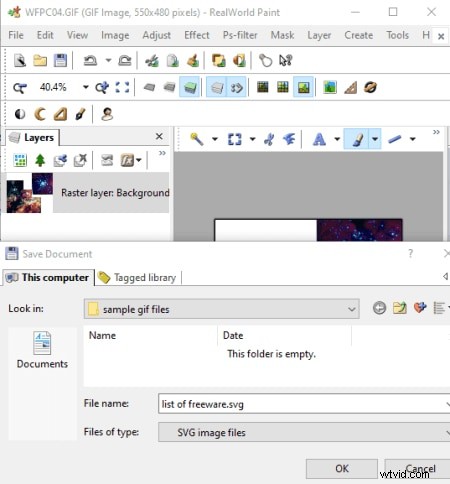Click the OK button
This screenshot has height=484, width=450.
tap(342, 469)
